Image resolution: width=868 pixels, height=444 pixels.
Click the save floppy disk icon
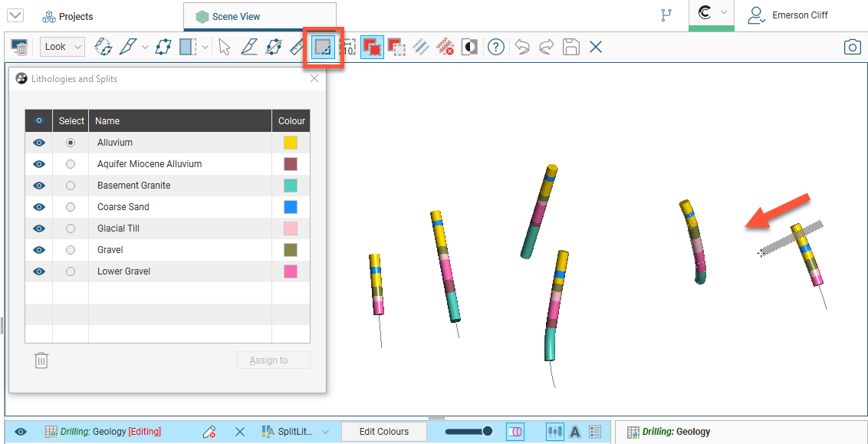tap(570, 48)
